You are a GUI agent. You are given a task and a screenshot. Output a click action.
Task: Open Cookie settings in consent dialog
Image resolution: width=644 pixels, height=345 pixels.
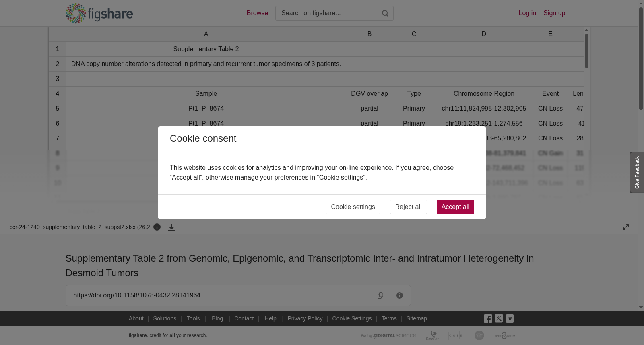[353, 207]
